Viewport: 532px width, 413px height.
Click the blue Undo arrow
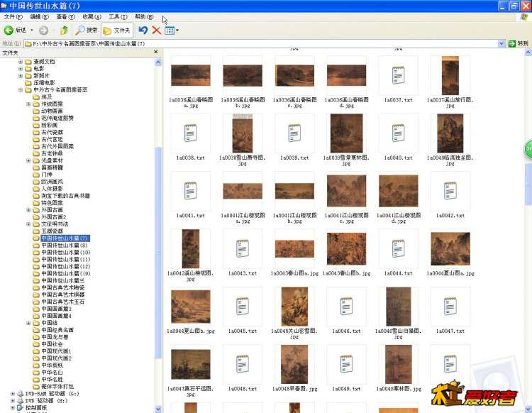(143, 31)
